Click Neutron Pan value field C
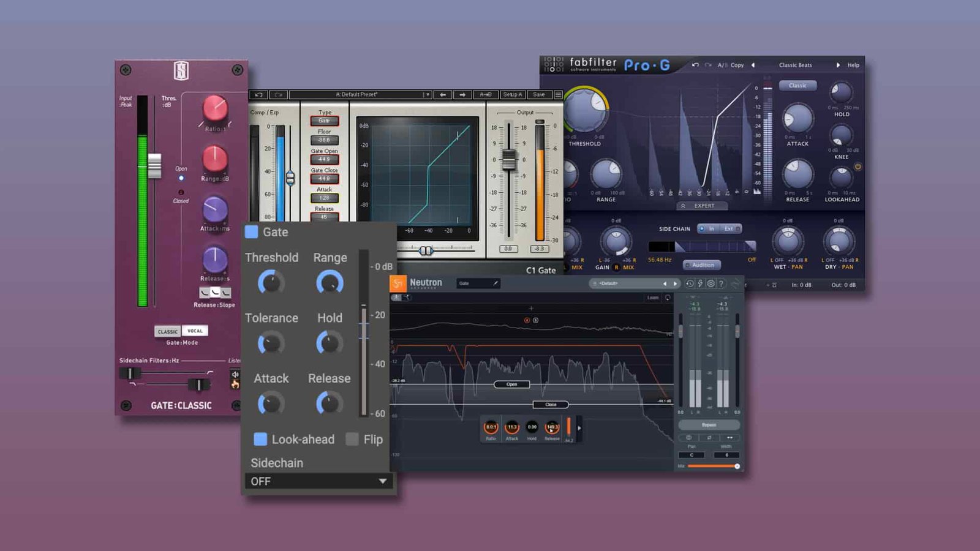The width and height of the screenshot is (980, 551). pyautogui.click(x=692, y=455)
